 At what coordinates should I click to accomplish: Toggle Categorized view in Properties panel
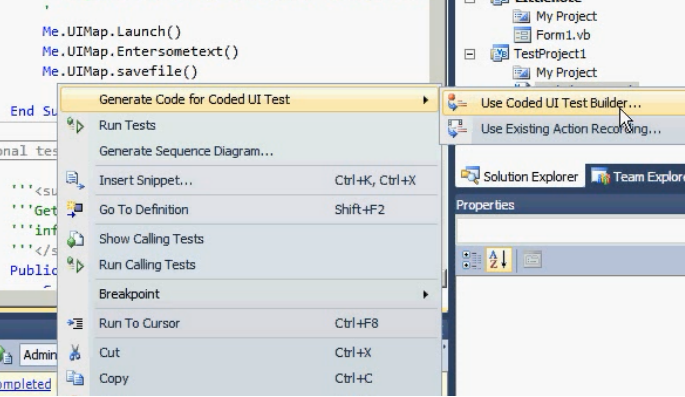[x=471, y=260]
